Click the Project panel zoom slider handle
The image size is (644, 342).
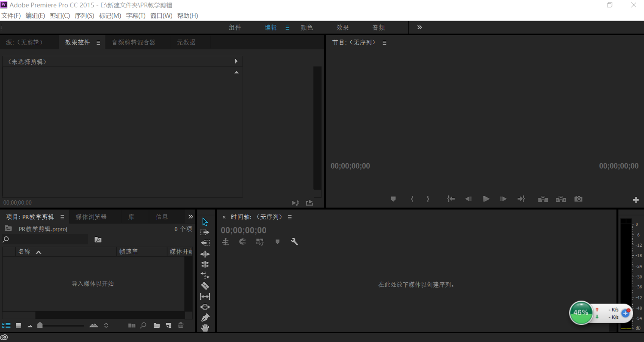click(40, 325)
